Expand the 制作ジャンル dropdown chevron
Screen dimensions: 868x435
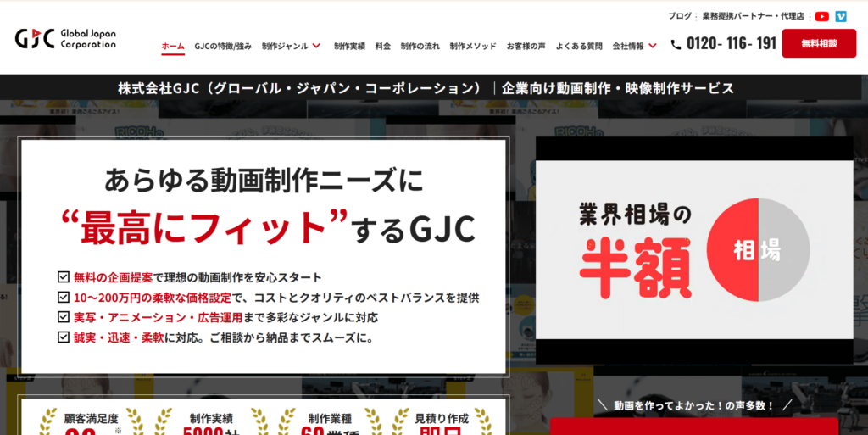click(x=316, y=46)
